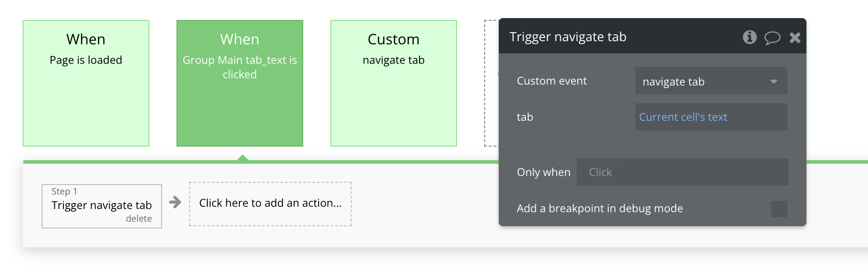The height and width of the screenshot is (266, 868).
Task: Close the Trigger navigate tab panel
Action: (795, 38)
